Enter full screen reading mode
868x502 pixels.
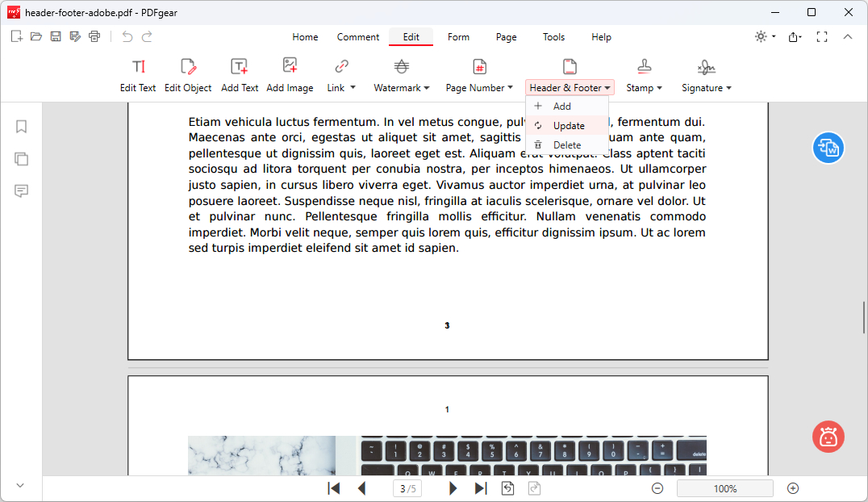point(822,36)
